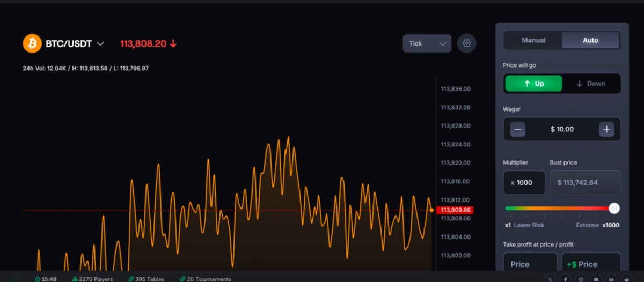Click the wager amount field $ 10.00

[x=562, y=129]
